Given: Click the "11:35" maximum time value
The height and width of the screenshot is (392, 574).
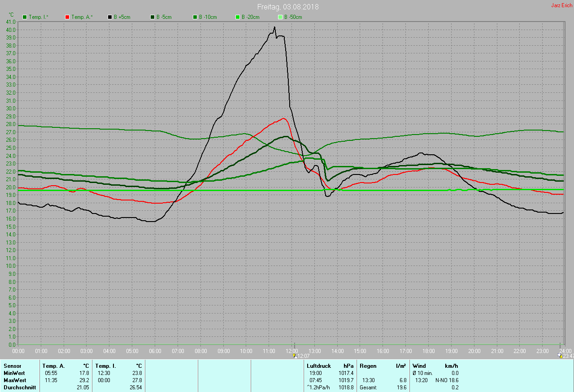Looking at the screenshot, I should coord(51,380).
